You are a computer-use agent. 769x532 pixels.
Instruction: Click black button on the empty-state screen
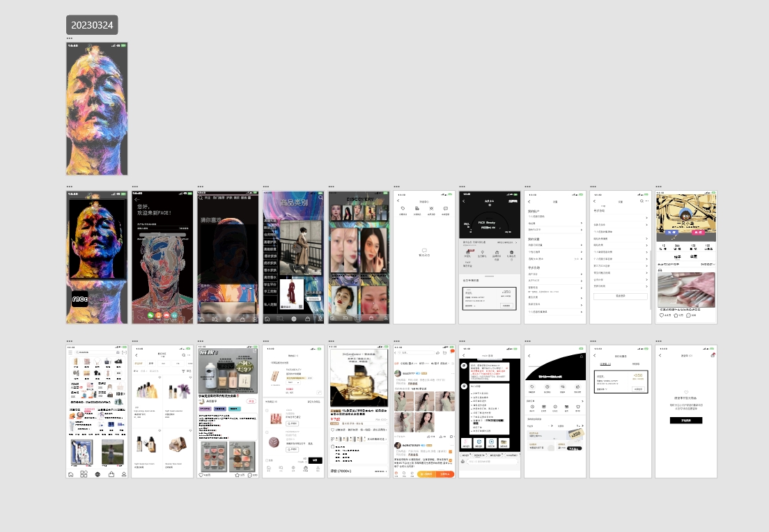685,420
